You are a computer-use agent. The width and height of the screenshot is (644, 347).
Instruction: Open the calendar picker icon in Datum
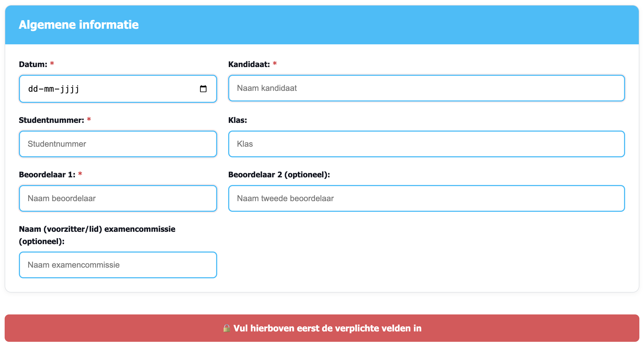[203, 89]
